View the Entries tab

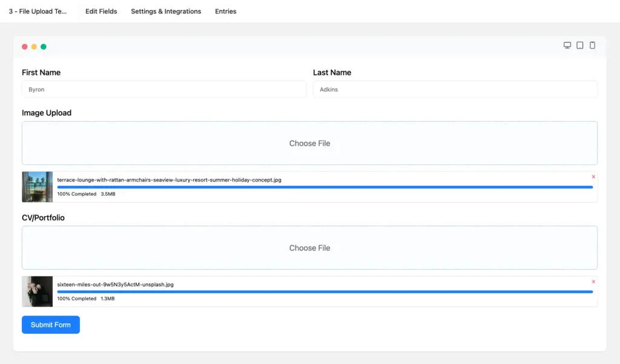[225, 11]
